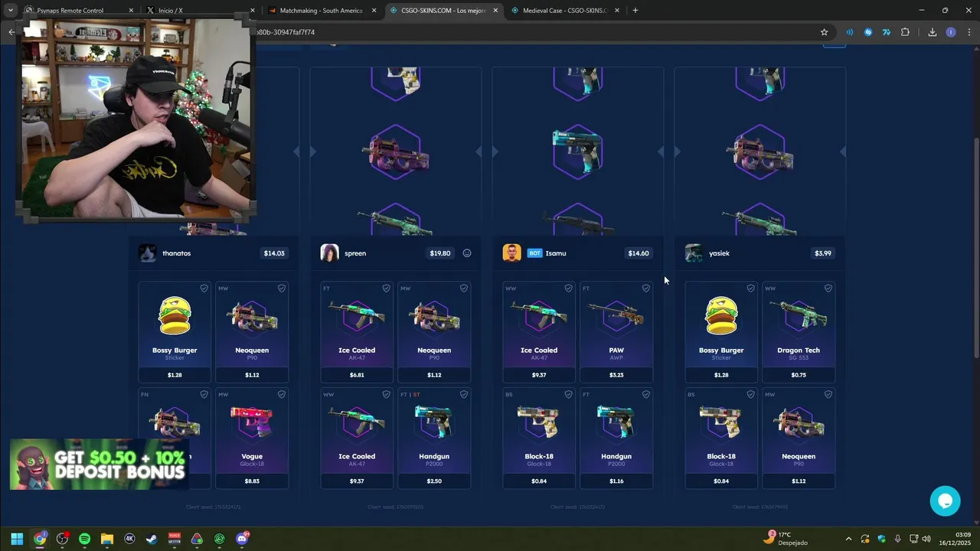Bookmark this page with the star icon
The width and height of the screenshot is (980, 551).
click(x=825, y=32)
